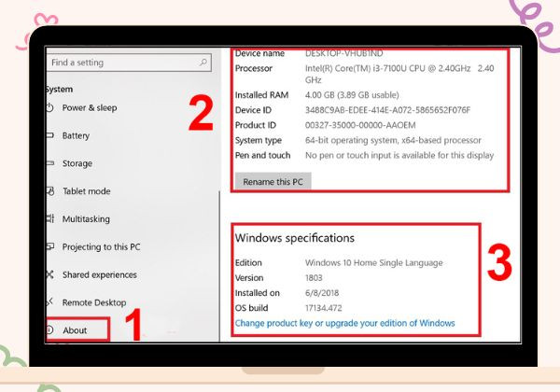Click the Processor label
The width and height of the screenshot is (560, 392).
point(254,68)
